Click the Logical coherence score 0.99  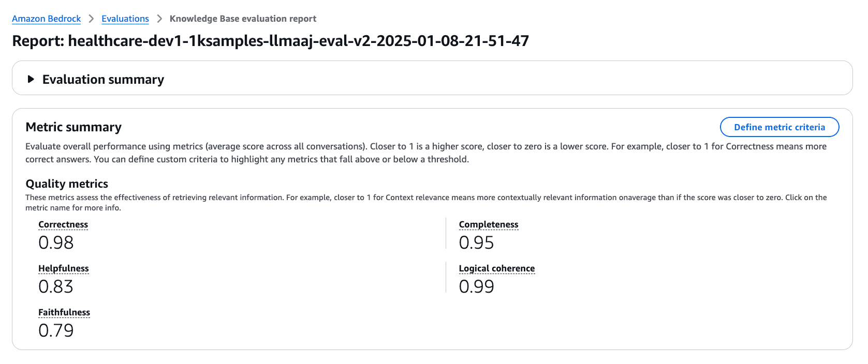476,286
